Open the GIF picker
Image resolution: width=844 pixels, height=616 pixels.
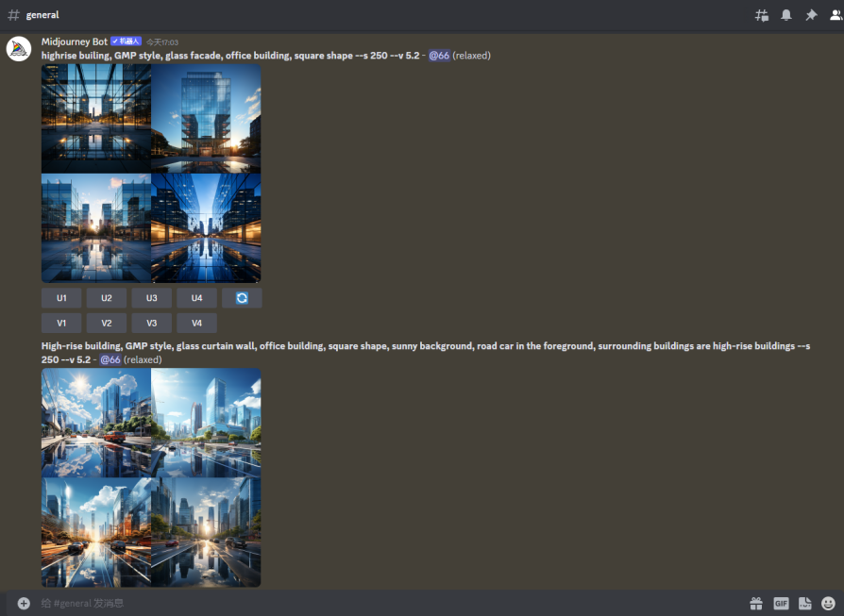781,603
